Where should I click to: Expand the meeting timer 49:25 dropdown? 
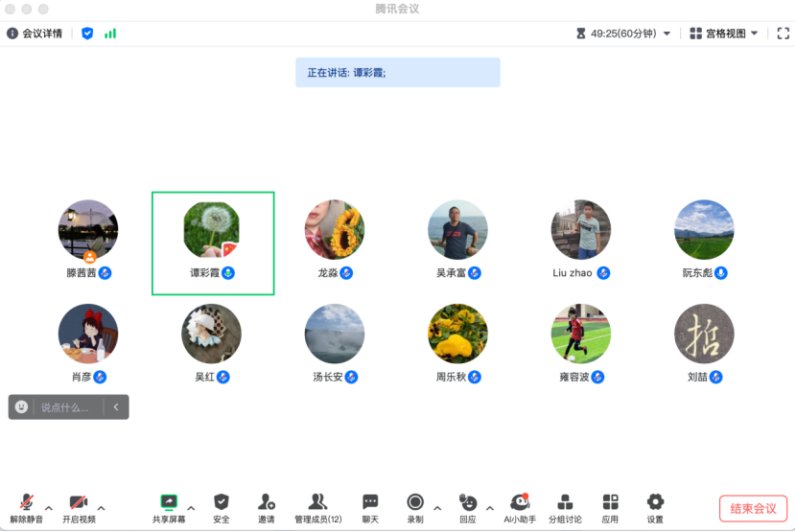(667, 34)
